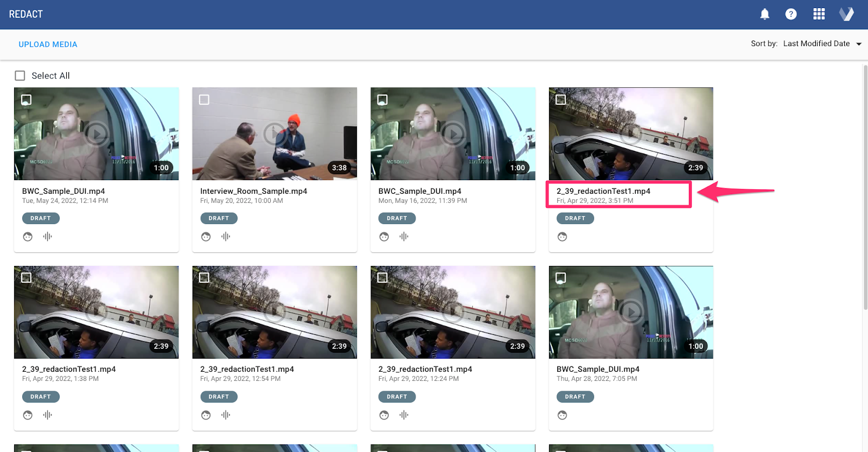Viewport: 868px width, 452px height.
Task: Check the Select All checkbox
Action: (20, 75)
